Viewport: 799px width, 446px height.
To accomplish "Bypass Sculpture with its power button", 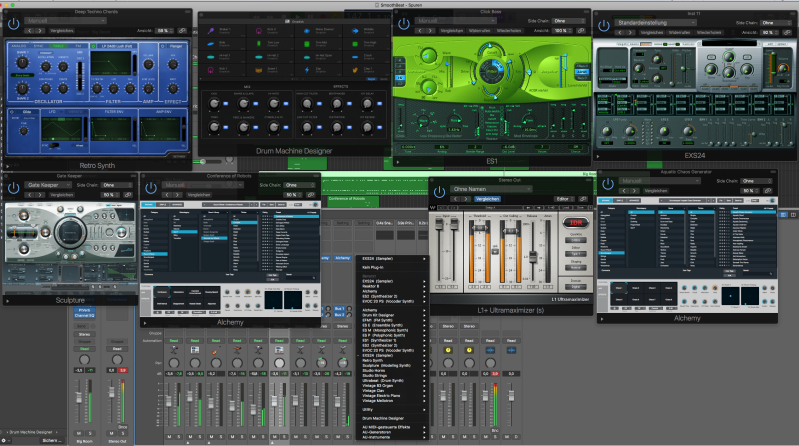I will click(x=14, y=188).
